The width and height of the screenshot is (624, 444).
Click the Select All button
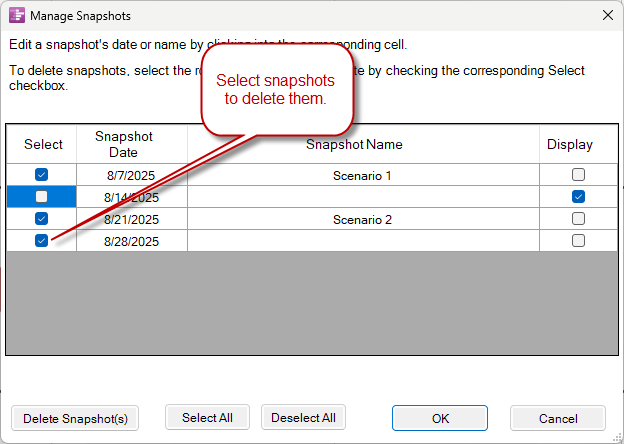[x=207, y=417]
